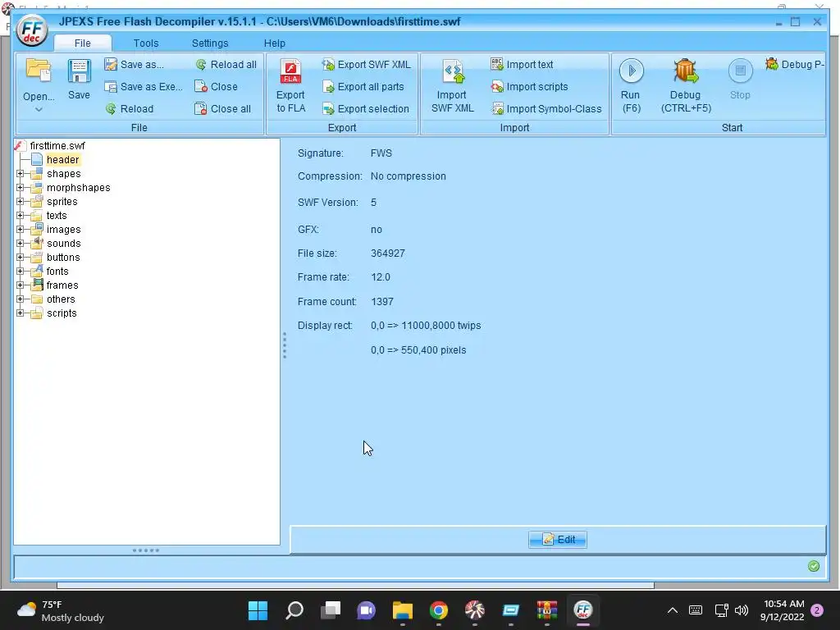Open Import SWF XML
Viewport: 840px width, 630px height.
click(x=453, y=85)
